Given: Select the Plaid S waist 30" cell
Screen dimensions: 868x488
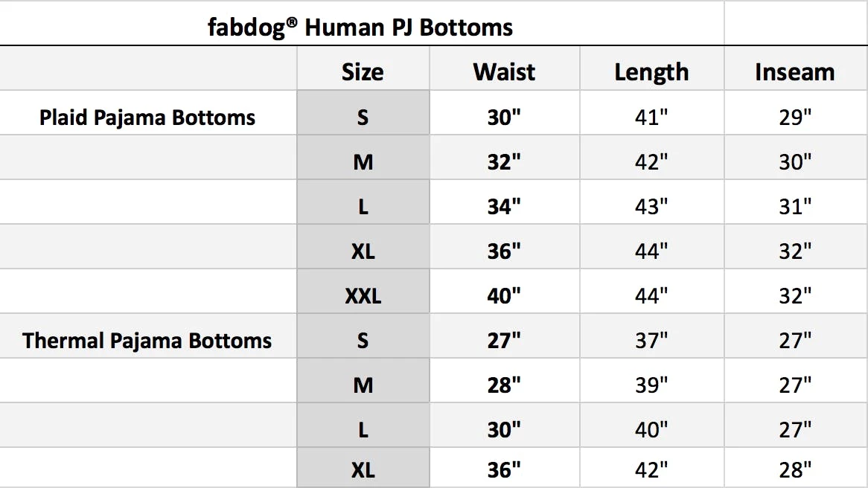Looking at the screenshot, I should coord(504,118).
